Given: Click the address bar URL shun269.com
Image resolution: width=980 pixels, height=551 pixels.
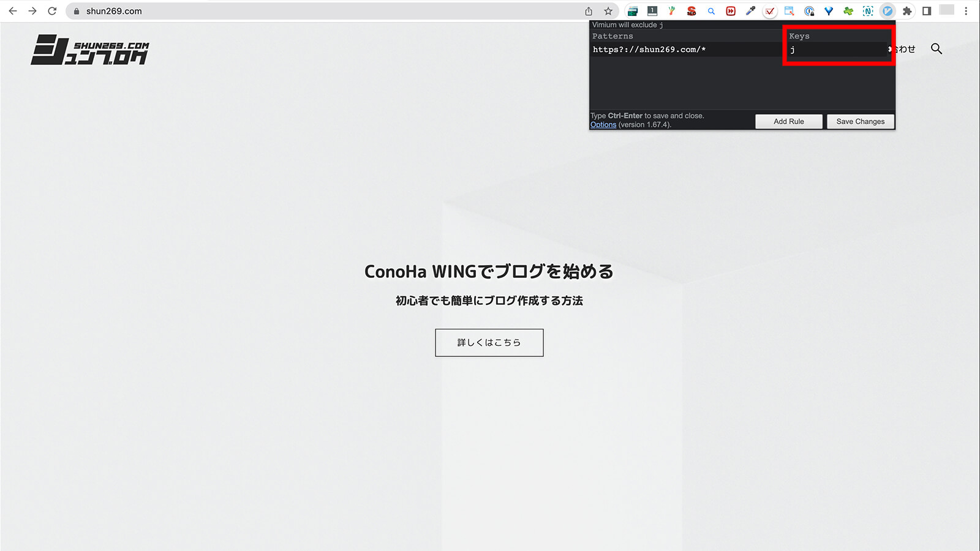Looking at the screenshot, I should pyautogui.click(x=114, y=11).
